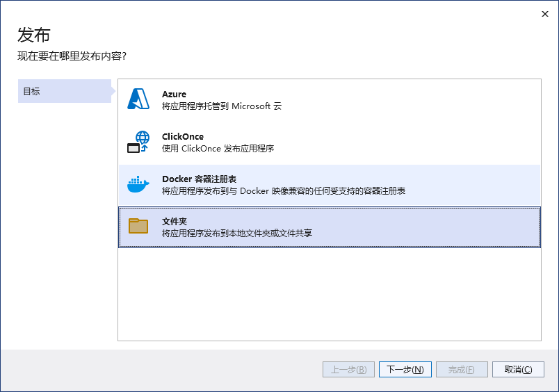Image resolution: width=559 pixels, height=392 pixels.
Task: Click 下一步(N) button
Action: tap(405, 370)
